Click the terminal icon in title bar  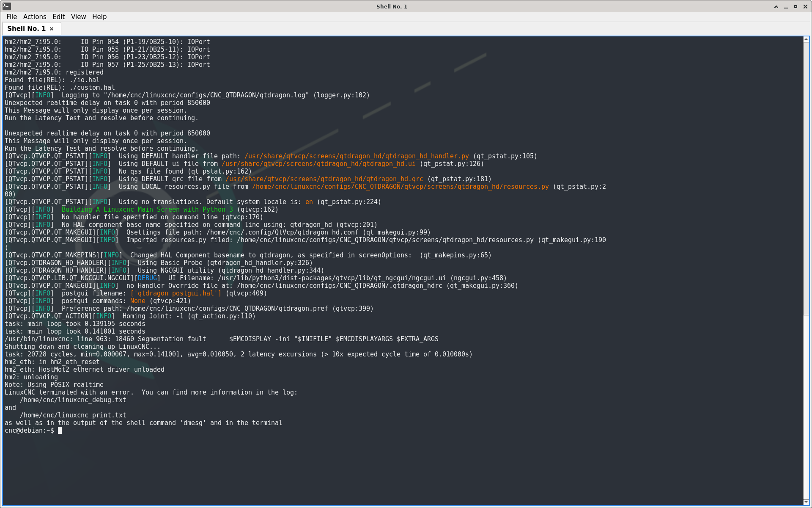tap(6, 6)
